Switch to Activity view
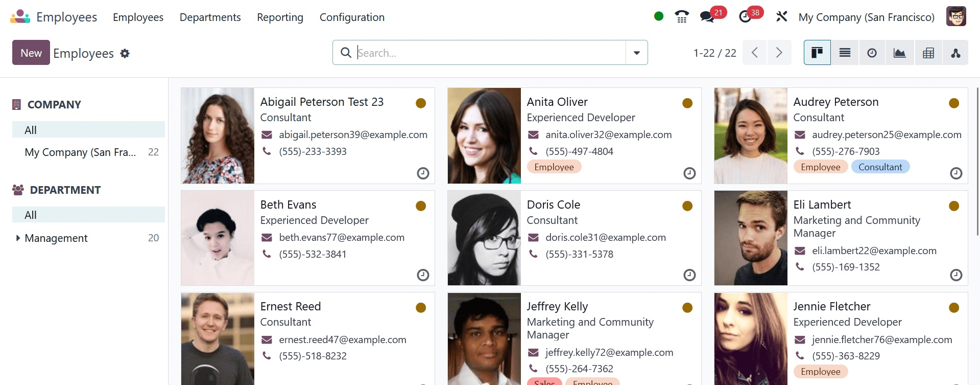The image size is (980, 385). pos(872,53)
